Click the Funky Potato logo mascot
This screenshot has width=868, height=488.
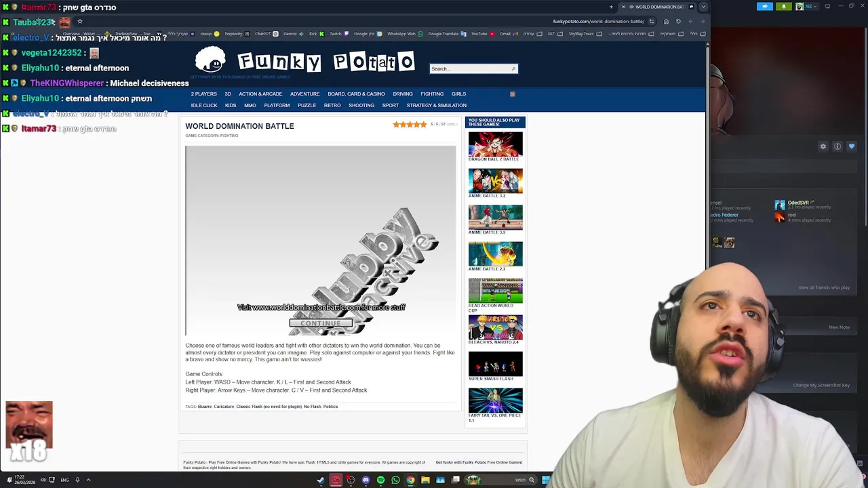[x=210, y=60]
